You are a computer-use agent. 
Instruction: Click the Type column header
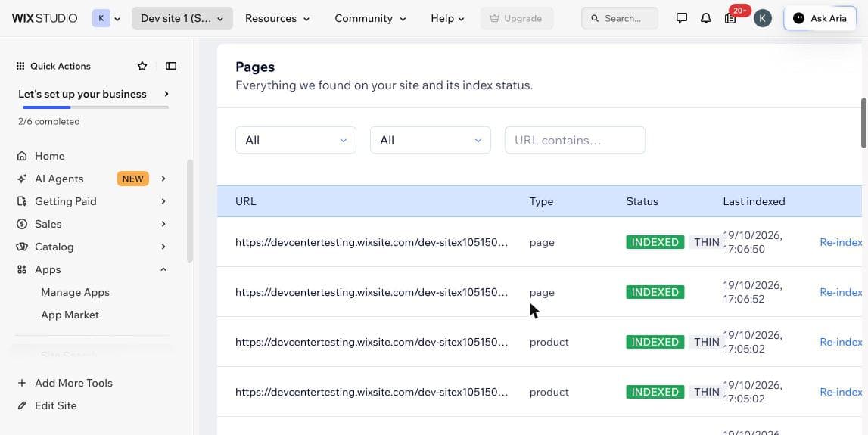(541, 201)
